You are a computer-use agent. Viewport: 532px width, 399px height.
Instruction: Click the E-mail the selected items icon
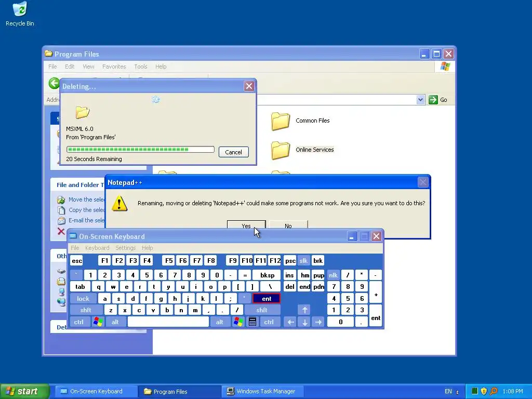pos(61,220)
